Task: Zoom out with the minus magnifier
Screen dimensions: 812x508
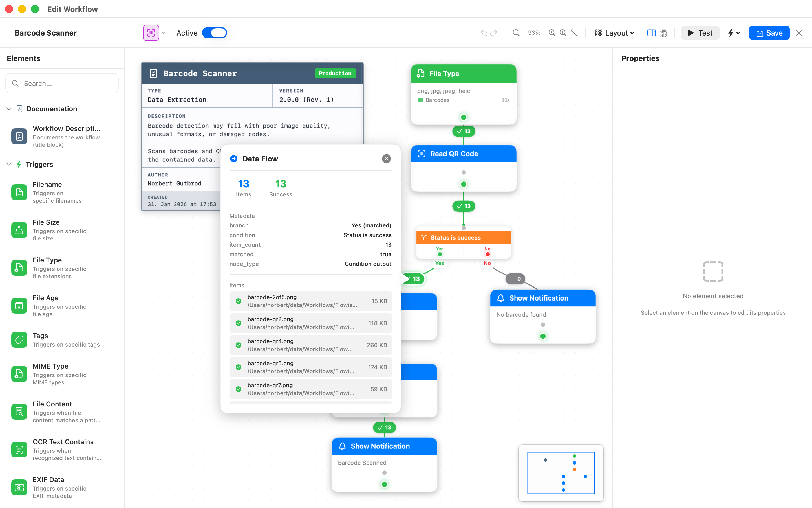Action: (516, 33)
